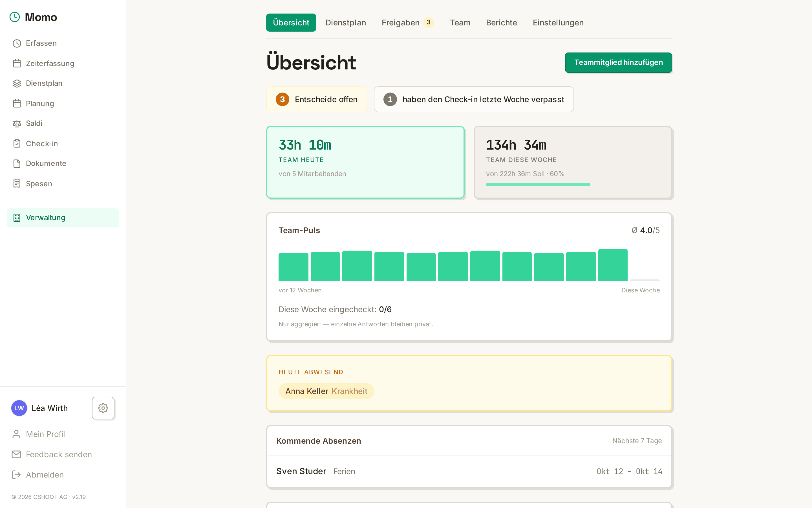812x508 pixels.
Task: Click the 3 badge on Freigaben
Action: click(x=429, y=23)
